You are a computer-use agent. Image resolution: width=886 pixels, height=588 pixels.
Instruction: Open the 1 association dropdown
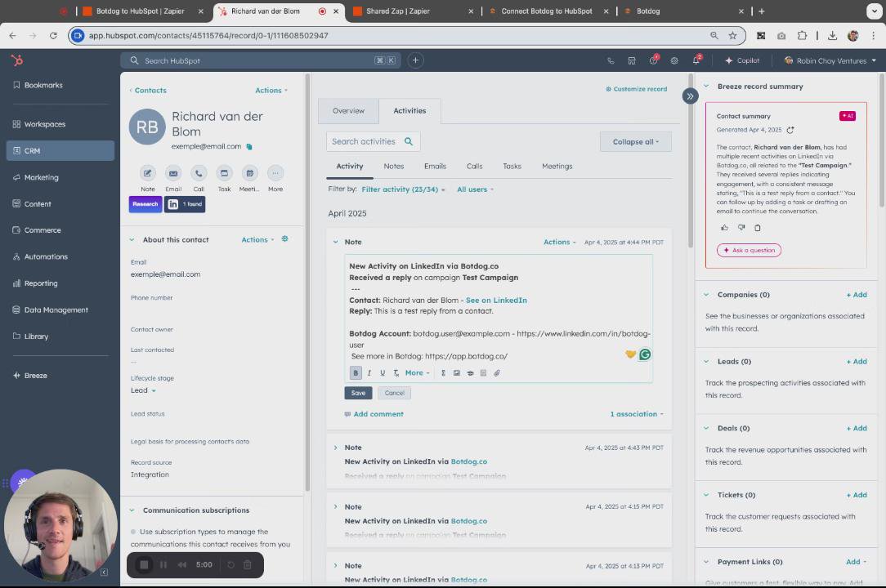(637, 414)
